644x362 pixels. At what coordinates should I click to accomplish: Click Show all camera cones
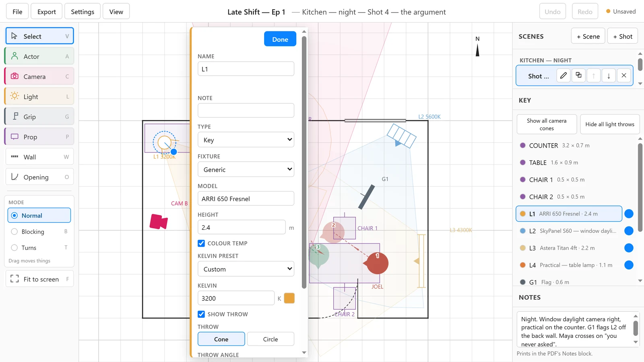tap(547, 124)
